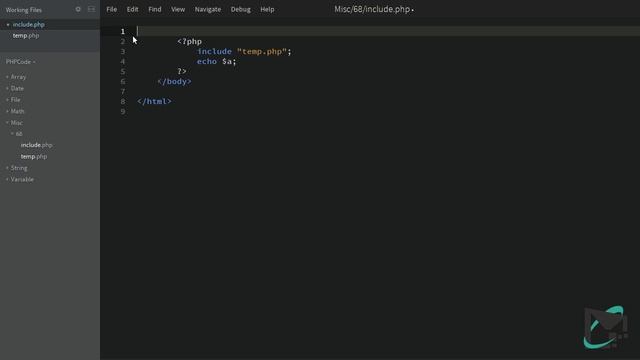Open the Debug menu
The height and width of the screenshot is (360, 640).
pos(240,9)
